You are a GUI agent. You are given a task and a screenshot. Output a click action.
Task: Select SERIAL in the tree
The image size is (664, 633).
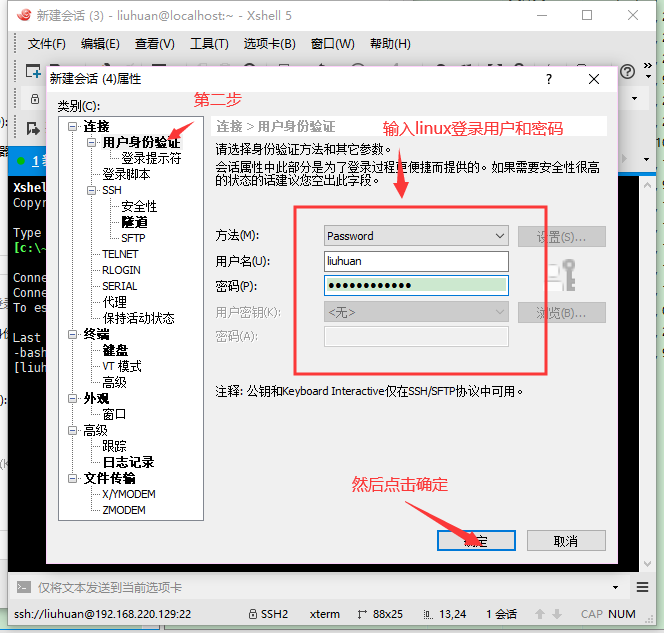pos(119,286)
